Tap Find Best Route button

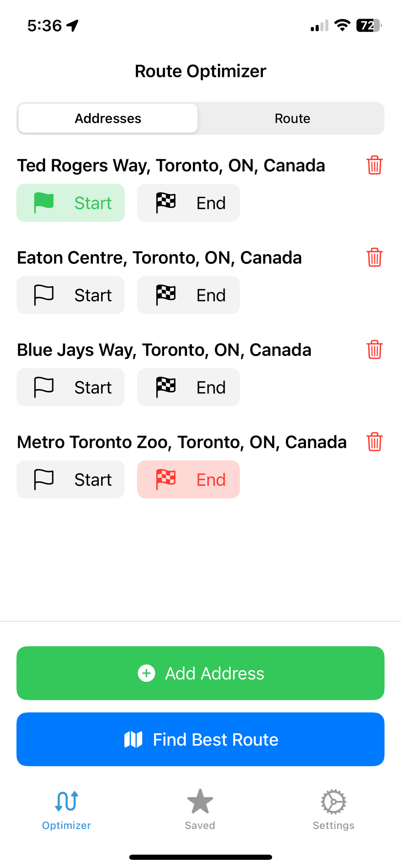coord(200,739)
